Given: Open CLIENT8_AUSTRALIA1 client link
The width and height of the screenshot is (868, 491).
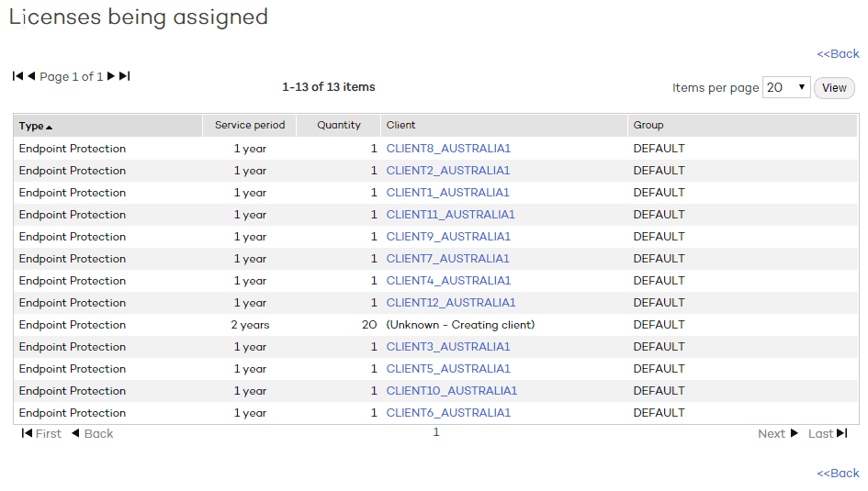Looking at the screenshot, I should click(448, 148).
